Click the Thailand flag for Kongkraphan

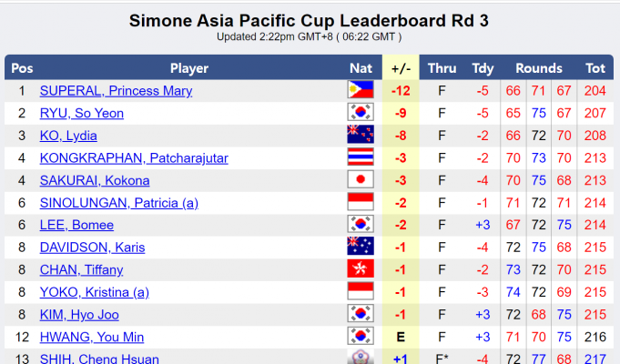361,157
